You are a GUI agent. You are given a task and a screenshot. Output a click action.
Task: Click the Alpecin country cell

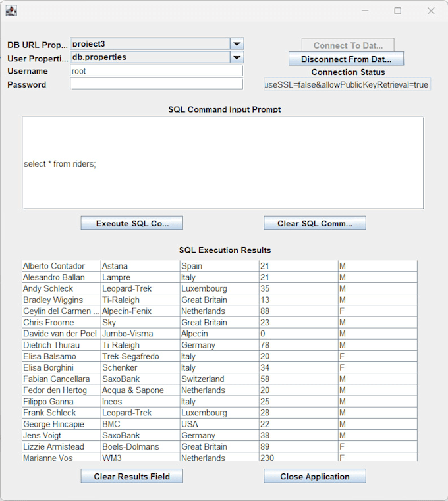219,334
